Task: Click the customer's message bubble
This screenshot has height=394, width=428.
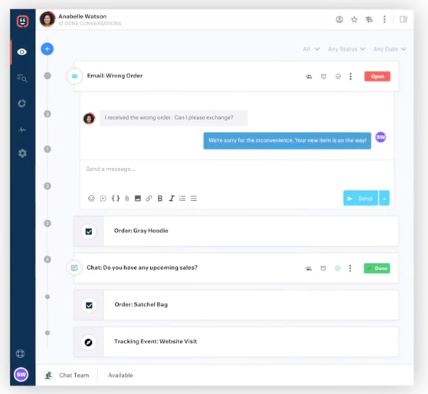Action: click(x=173, y=118)
